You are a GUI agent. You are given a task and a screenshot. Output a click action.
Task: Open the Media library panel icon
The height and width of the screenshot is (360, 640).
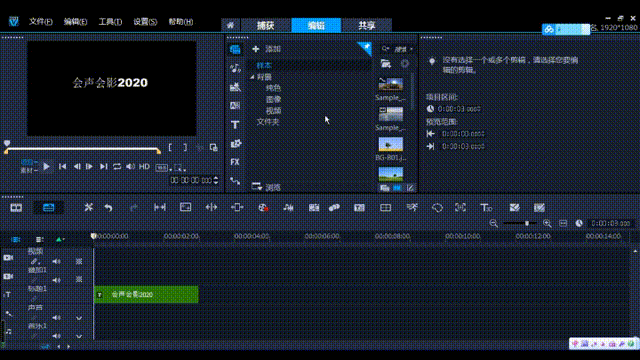[x=235, y=49]
